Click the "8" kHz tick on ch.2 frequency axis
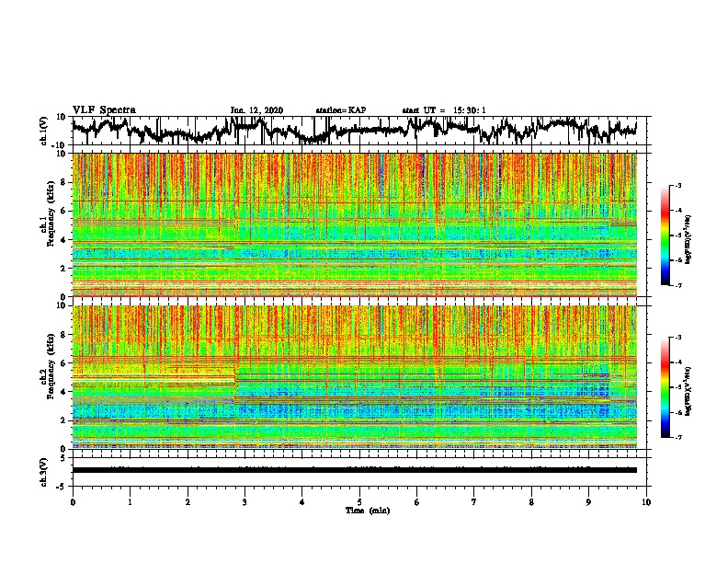 tap(63, 335)
